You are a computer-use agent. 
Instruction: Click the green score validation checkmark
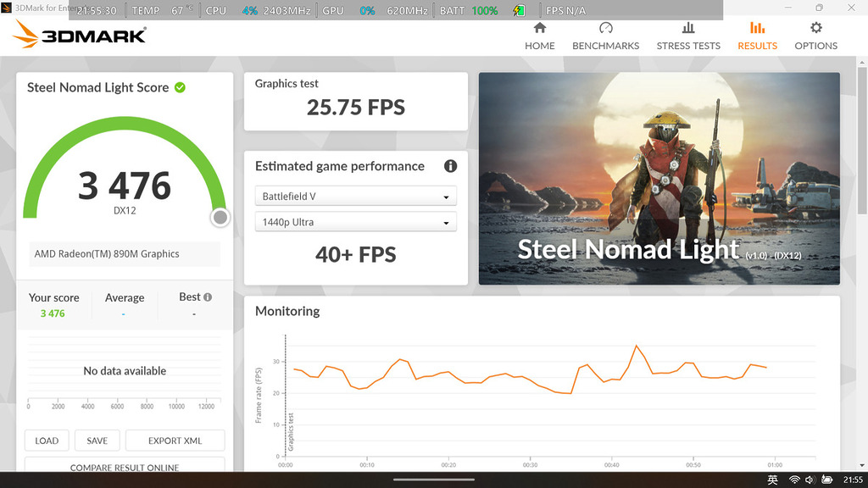pos(180,87)
